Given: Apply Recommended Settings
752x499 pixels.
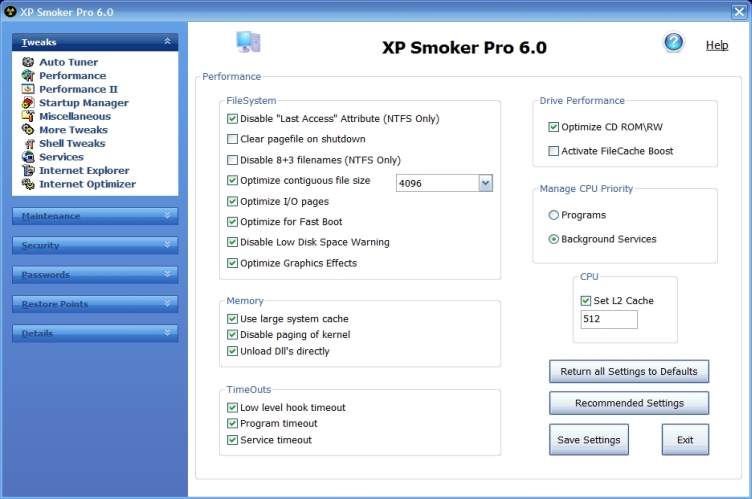Looking at the screenshot, I should (x=629, y=403).
